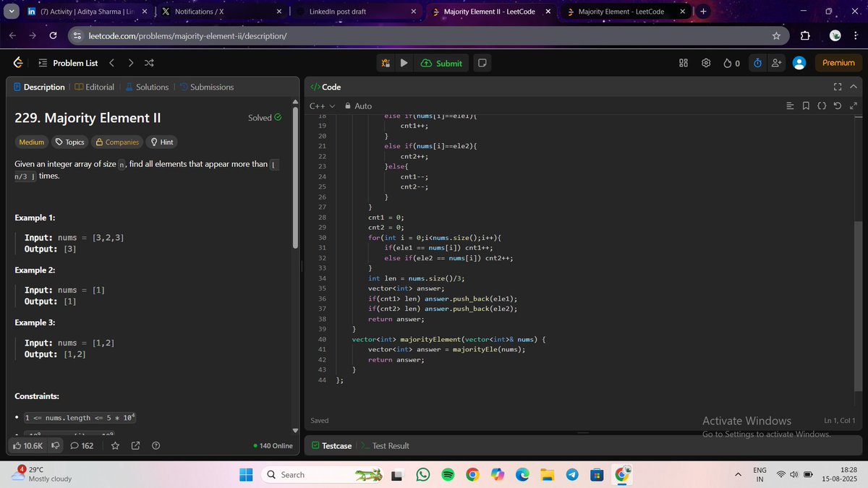Format code with the align icon
Viewport: 868px width, 488px height.
790,106
